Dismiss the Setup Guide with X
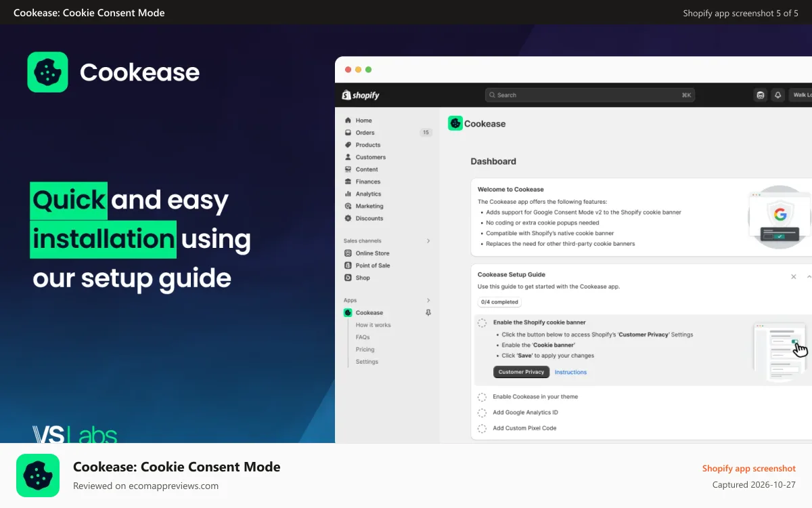 [794, 276]
